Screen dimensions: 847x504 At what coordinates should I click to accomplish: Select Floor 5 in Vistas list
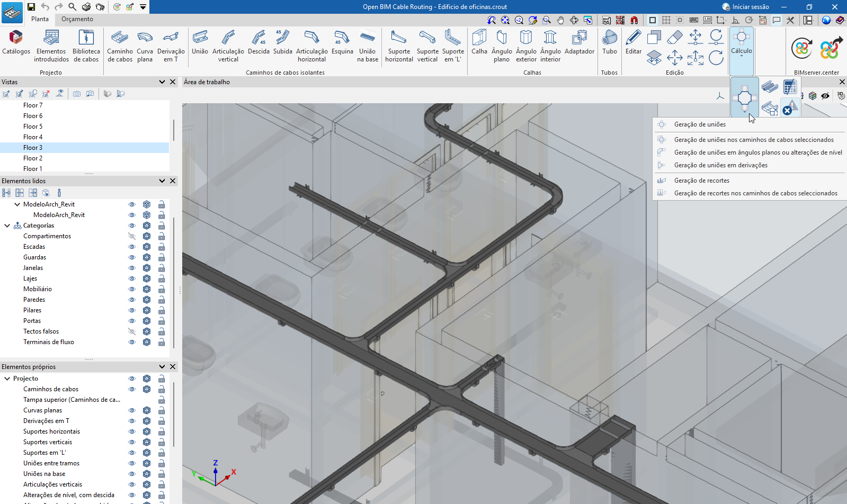tap(33, 127)
